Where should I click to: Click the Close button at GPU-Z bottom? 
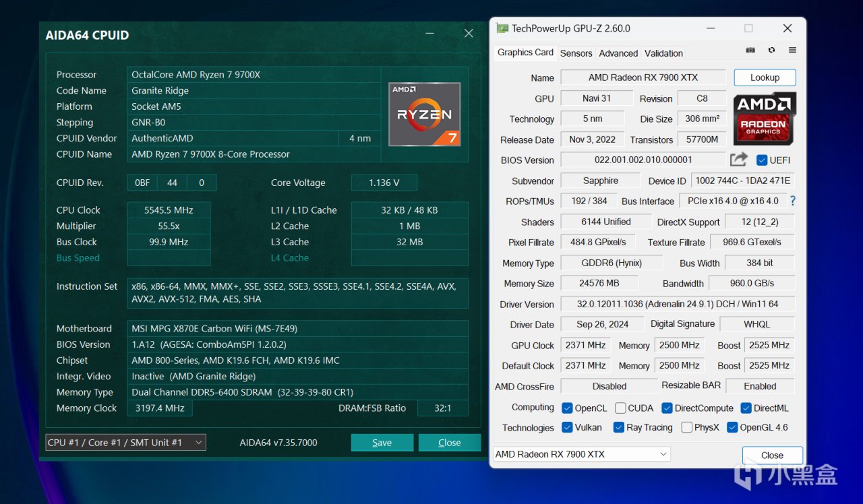click(772, 455)
